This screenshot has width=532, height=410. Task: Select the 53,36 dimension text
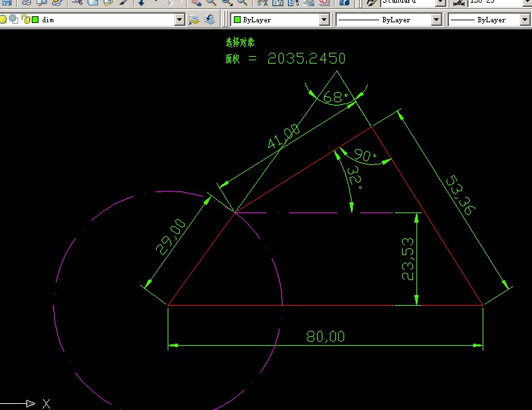point(460,196)
